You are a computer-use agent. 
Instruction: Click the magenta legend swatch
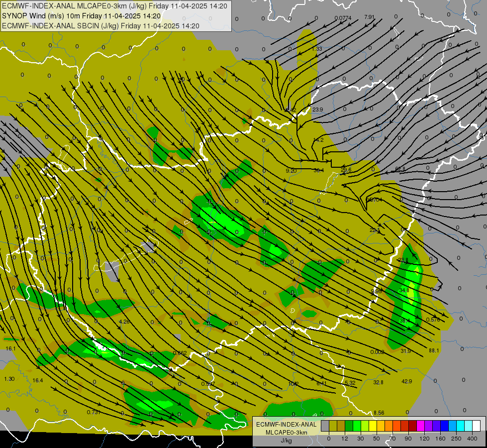(420, 426)
